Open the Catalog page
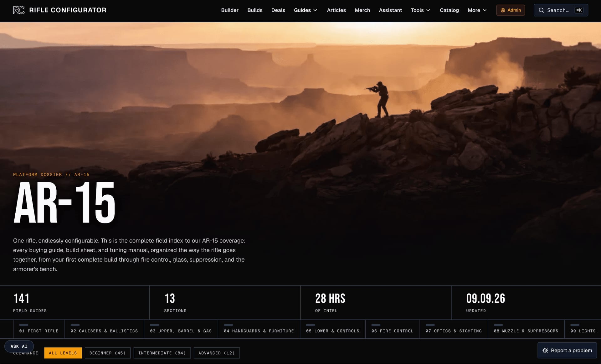 click(x=449, y=10)
